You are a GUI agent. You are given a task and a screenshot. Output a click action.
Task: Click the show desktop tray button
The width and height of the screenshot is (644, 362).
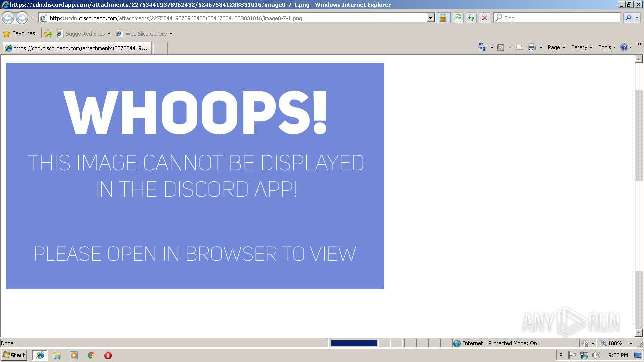(x=638, y=355)
